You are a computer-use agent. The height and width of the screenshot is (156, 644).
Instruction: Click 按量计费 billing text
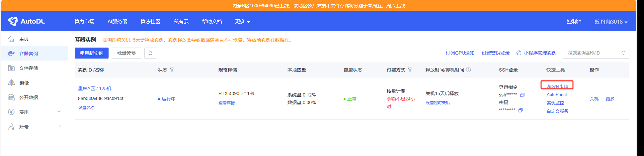(396, 91)
